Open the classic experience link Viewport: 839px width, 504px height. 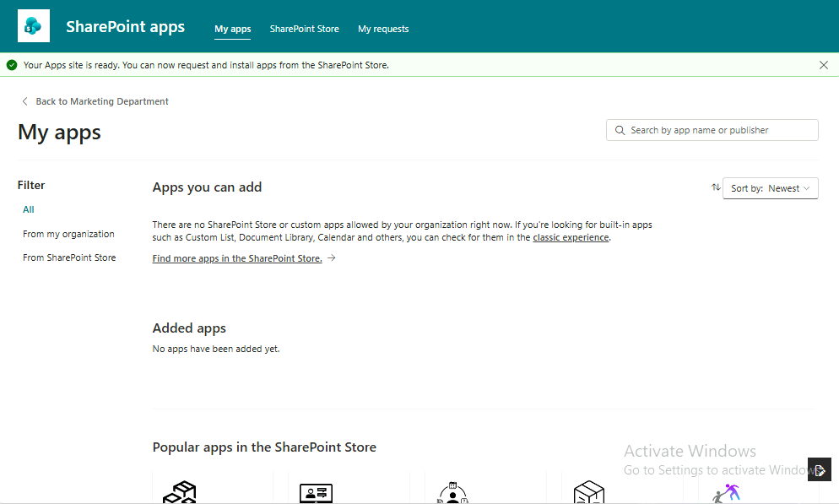[x=571, y=237]
